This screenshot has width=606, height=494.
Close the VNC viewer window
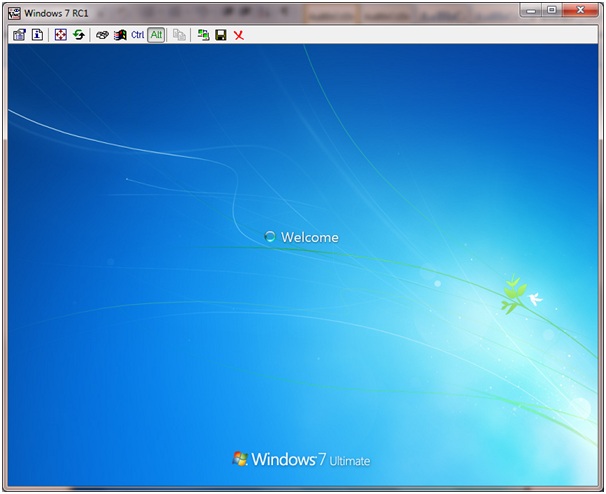click(580, 10)
